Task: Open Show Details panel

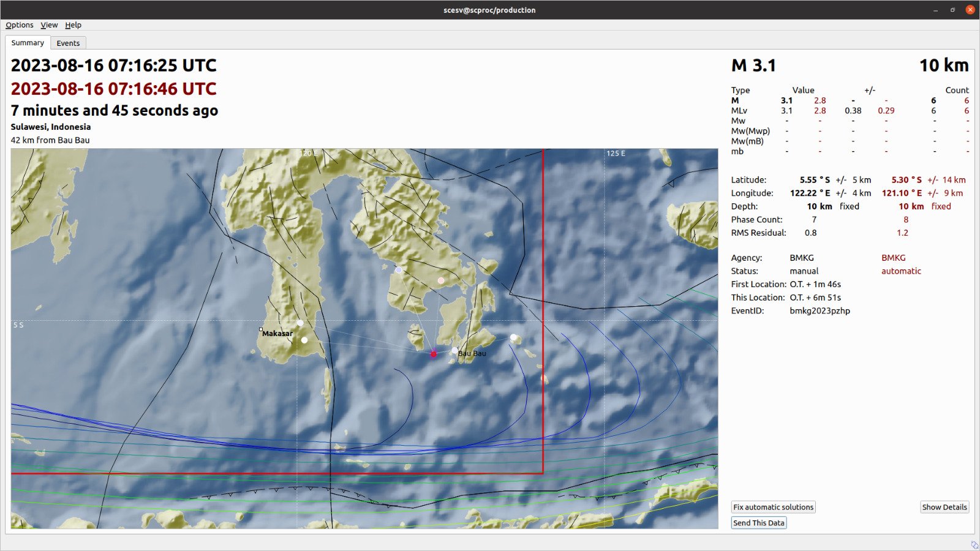Action: click(944, 507)
